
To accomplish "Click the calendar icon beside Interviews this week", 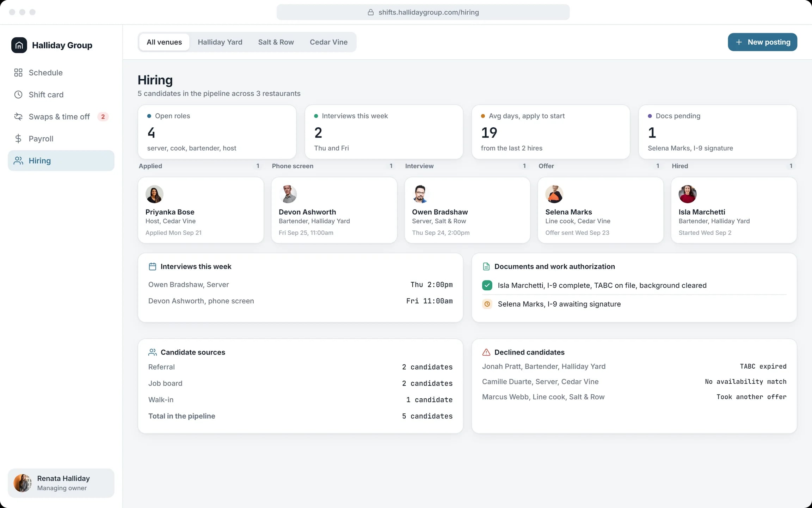I will click(x=152, y=267).
